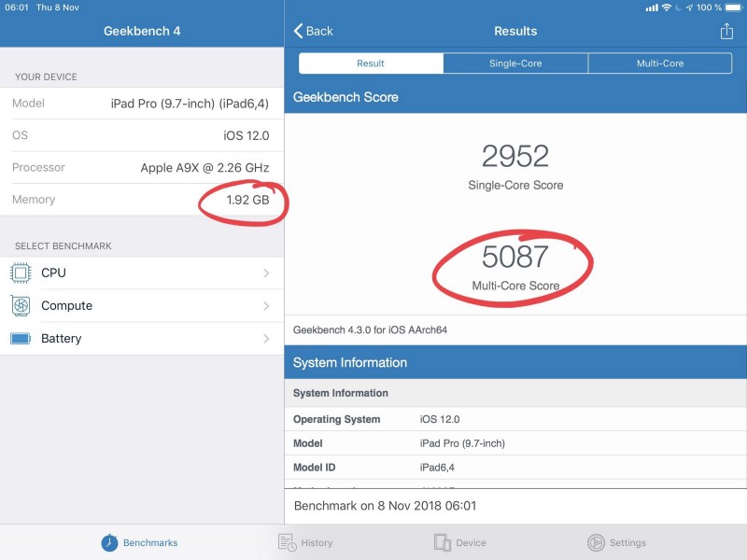Open the Benchmarks tab stopwatch icon
The width and height of the screenshot is (747, 560).
click(x=109, y=542)
